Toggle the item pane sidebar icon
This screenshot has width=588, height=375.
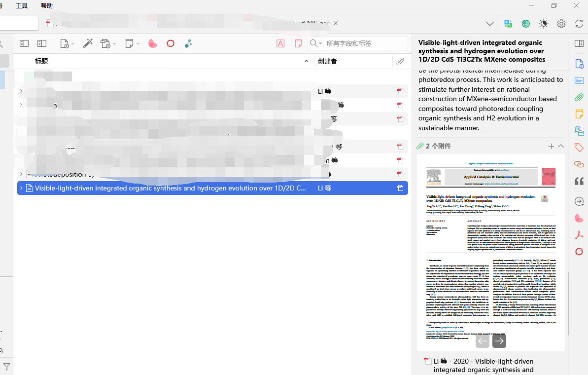tap(579, 43)
